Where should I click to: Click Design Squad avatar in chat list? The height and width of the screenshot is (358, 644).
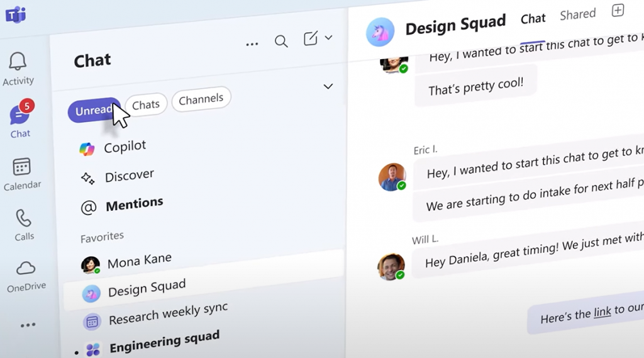(x=91, y=294)
